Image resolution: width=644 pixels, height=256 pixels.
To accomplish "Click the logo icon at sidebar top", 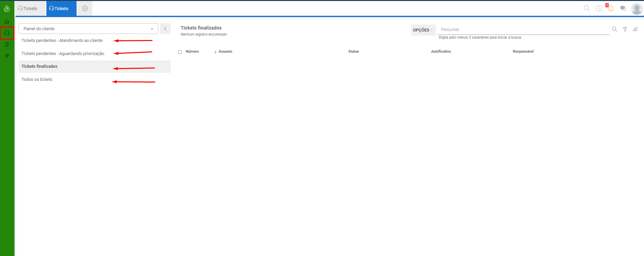I will tap(7, 8).
